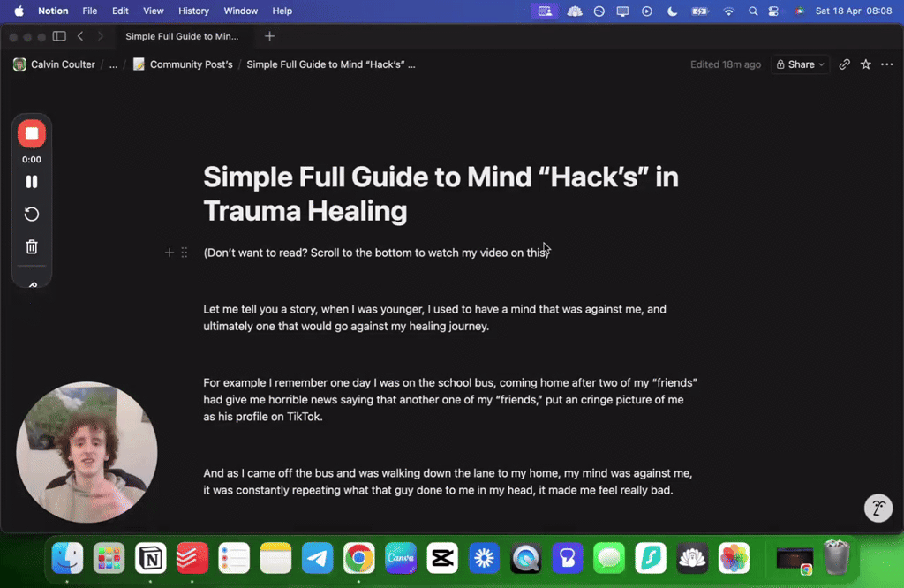Expand the breadcrumb ellipsis
904x588 pixels.
point(112,64)
